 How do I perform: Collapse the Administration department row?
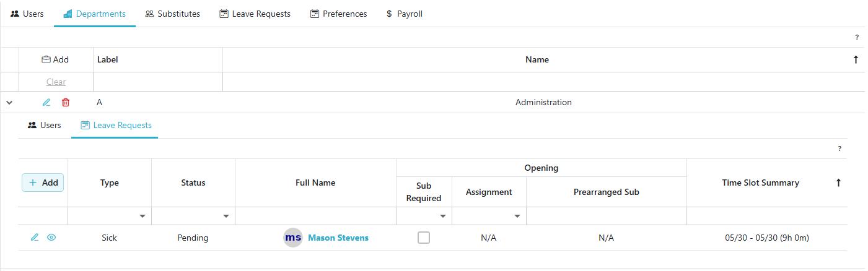pos(9,103)
